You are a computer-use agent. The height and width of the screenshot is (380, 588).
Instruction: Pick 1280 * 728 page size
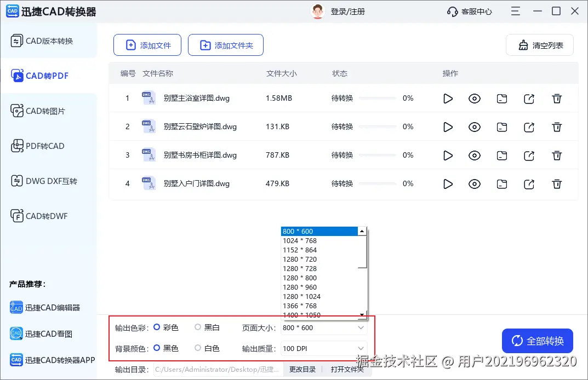pos(319,269)
